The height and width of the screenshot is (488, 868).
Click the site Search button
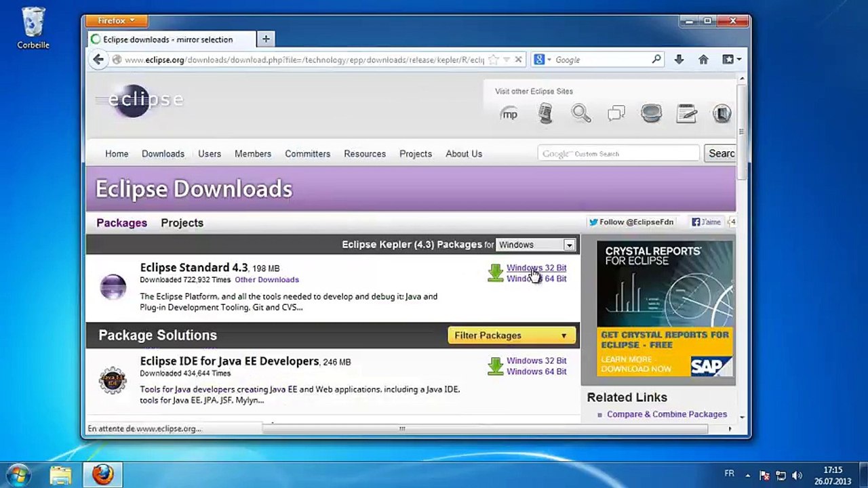click(720, 154)
